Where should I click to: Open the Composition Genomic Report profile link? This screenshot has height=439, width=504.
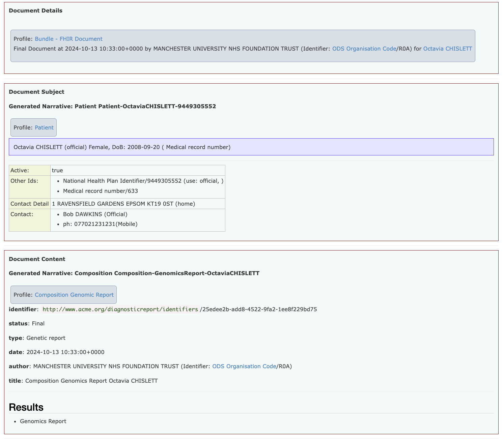click(74, 295)
